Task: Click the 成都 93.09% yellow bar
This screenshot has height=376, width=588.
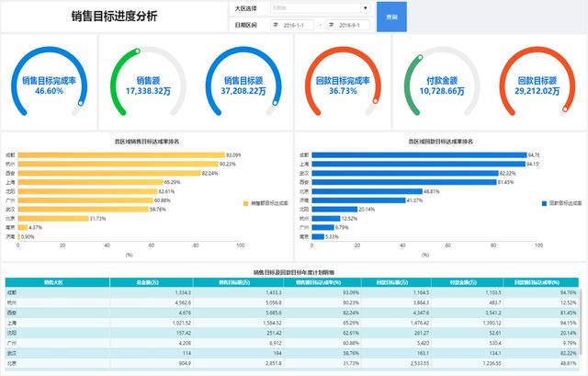Action: pos(121,155)
